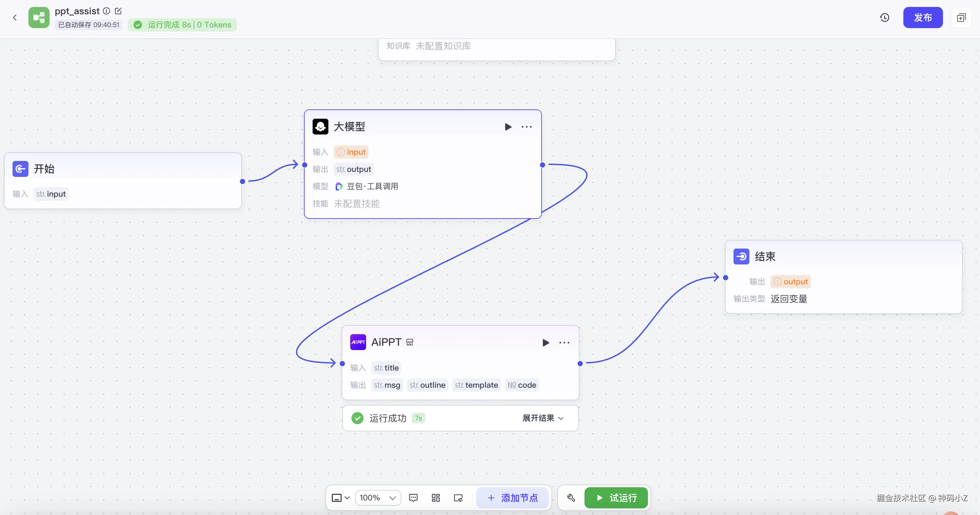Image resolution: width=980 pixels, height=515 pixels.
Task: Open the run history clock icon
Action: click(885, 18)
